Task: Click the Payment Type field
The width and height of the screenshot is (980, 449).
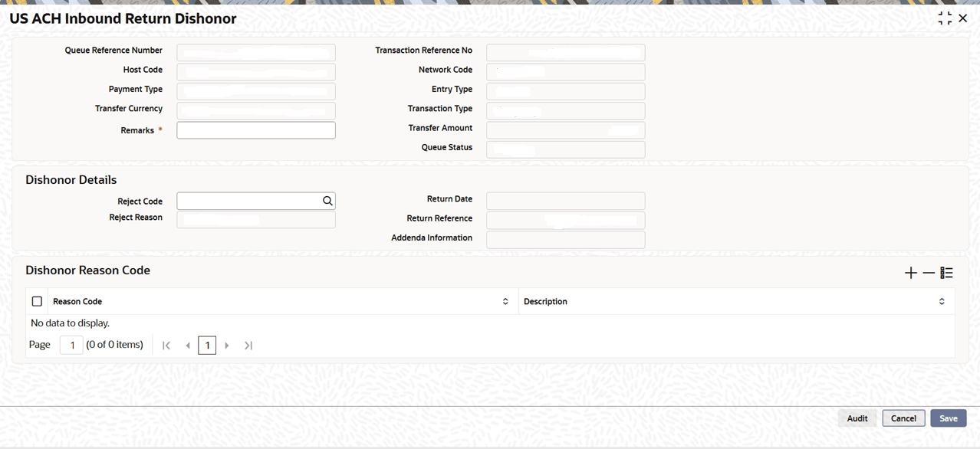Action: [256, 92]
